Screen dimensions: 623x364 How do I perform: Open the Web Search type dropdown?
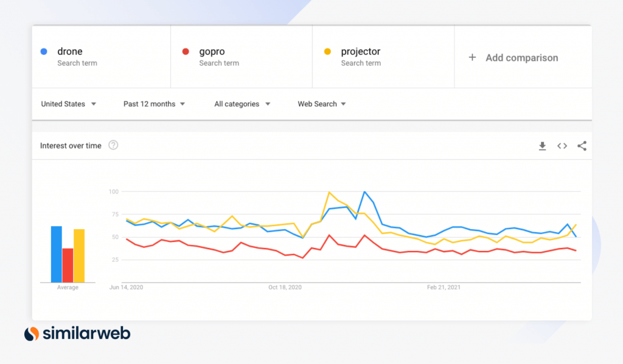tap(322, 104)
